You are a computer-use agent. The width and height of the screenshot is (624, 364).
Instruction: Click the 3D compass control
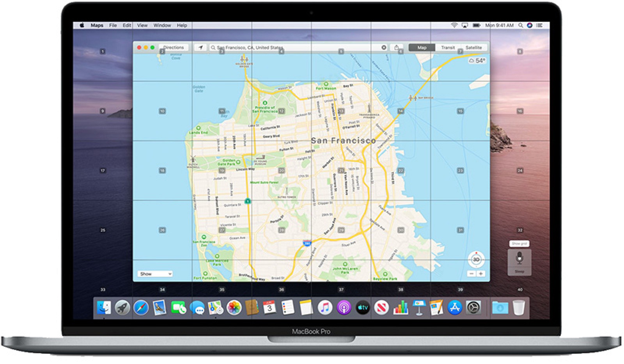476,259
